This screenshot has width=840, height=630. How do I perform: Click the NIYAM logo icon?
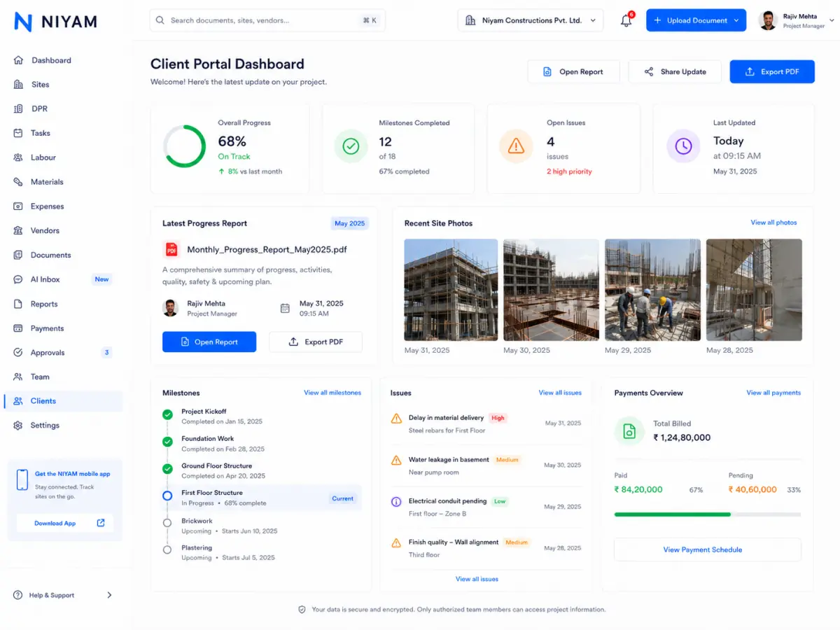(x=23, y=22)
